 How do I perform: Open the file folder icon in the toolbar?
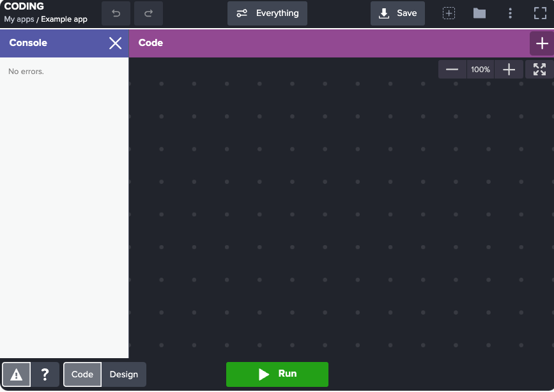point(479,12)
